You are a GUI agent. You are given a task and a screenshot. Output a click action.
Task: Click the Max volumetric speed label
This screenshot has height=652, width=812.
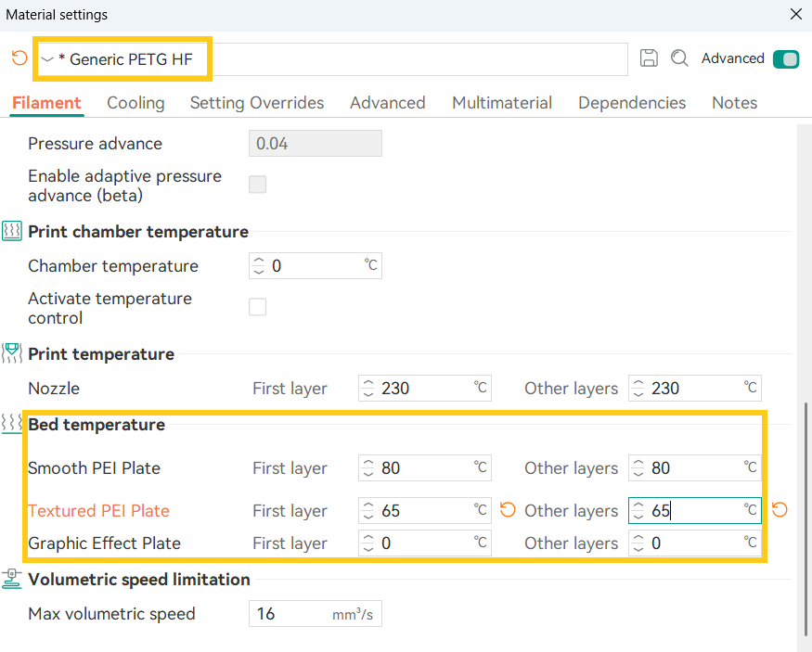[x=112, y=614]
